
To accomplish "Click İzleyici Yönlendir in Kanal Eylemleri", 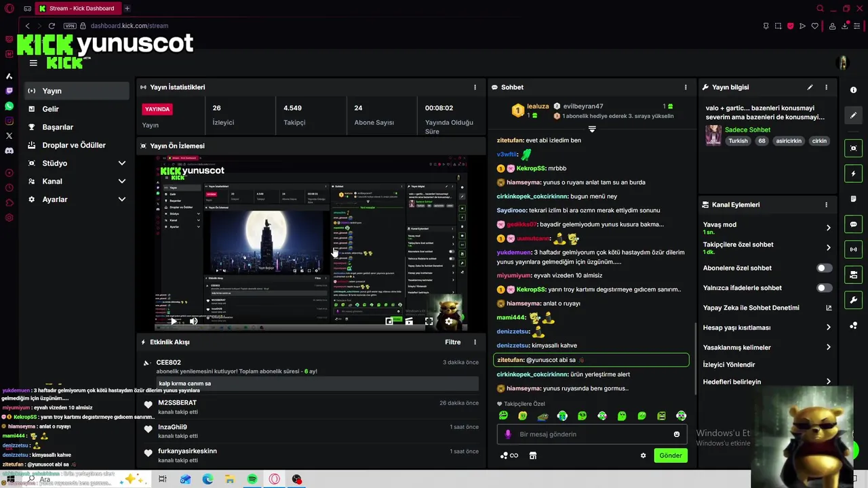I will 729,365.
